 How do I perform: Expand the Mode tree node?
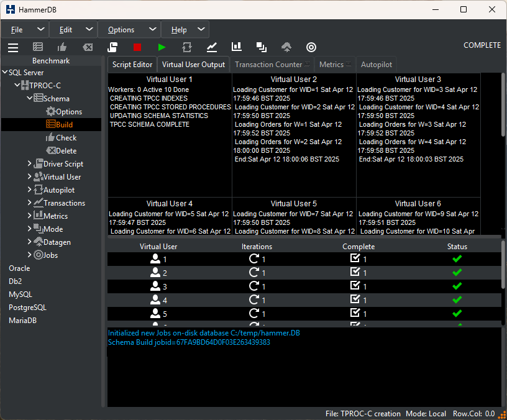click(29, 229)
